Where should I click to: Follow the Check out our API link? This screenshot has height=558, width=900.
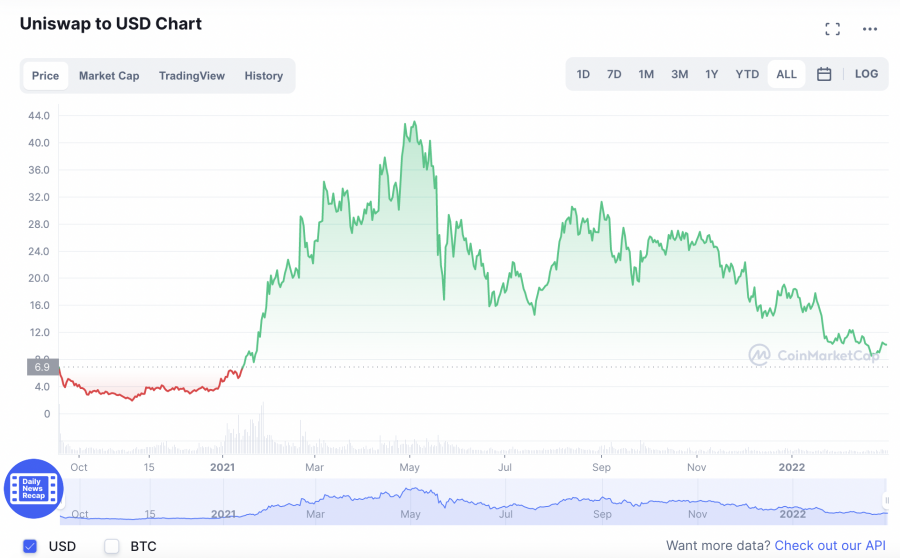[831, 546]
